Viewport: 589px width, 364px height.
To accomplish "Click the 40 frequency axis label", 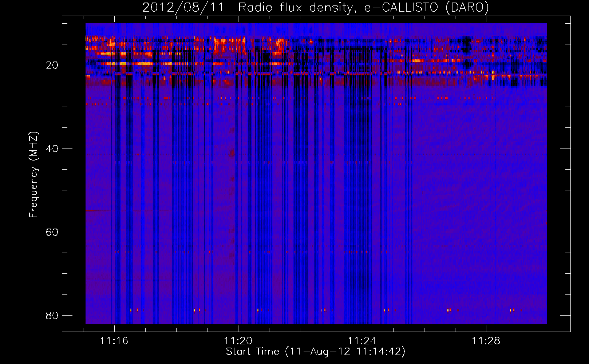I will 52,149.
